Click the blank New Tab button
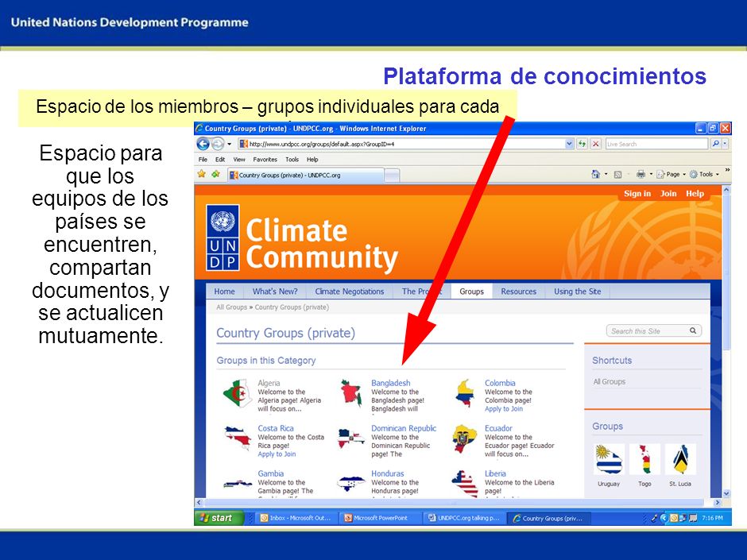This screenshot has height=560, width=747. pos(392,176)
